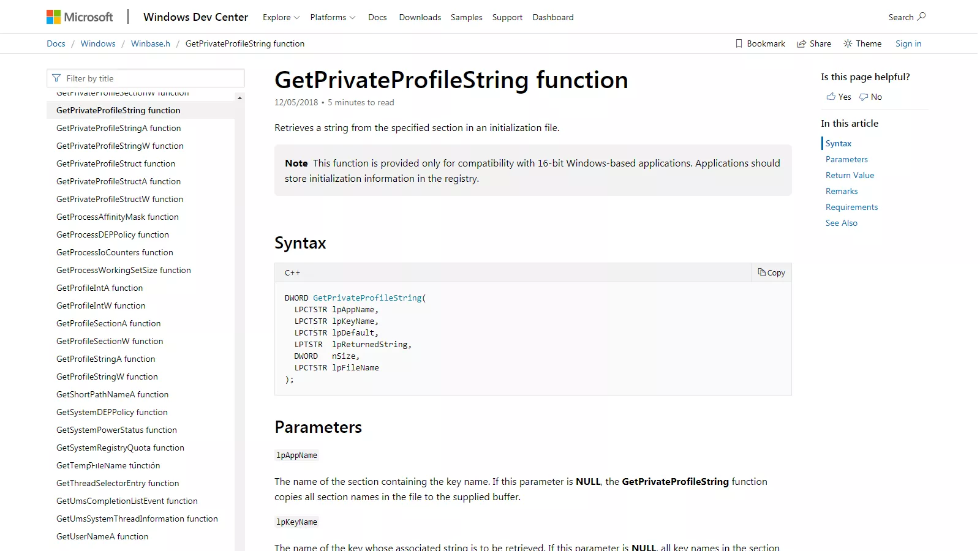Screen dimensions: 980x551
Task: Open GetProfileIntA function page
Action: point(99,288)
